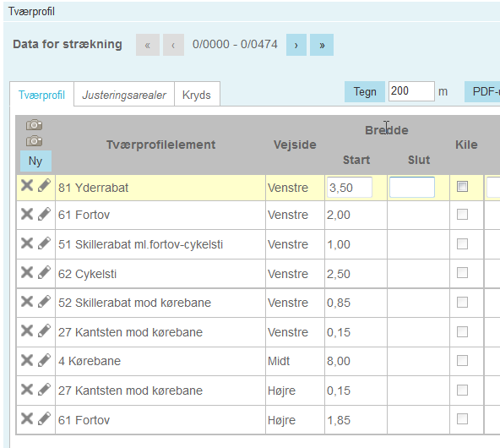Click the lower camera icon
The height and width of the screenshot is (448, 500).
tap(34, 140)
